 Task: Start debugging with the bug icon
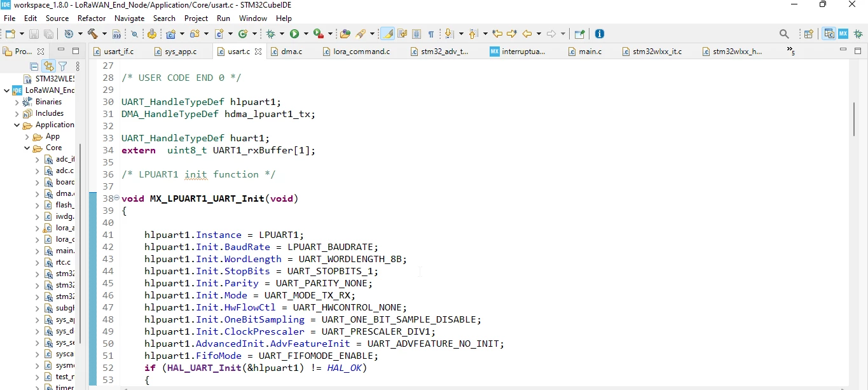272,34
